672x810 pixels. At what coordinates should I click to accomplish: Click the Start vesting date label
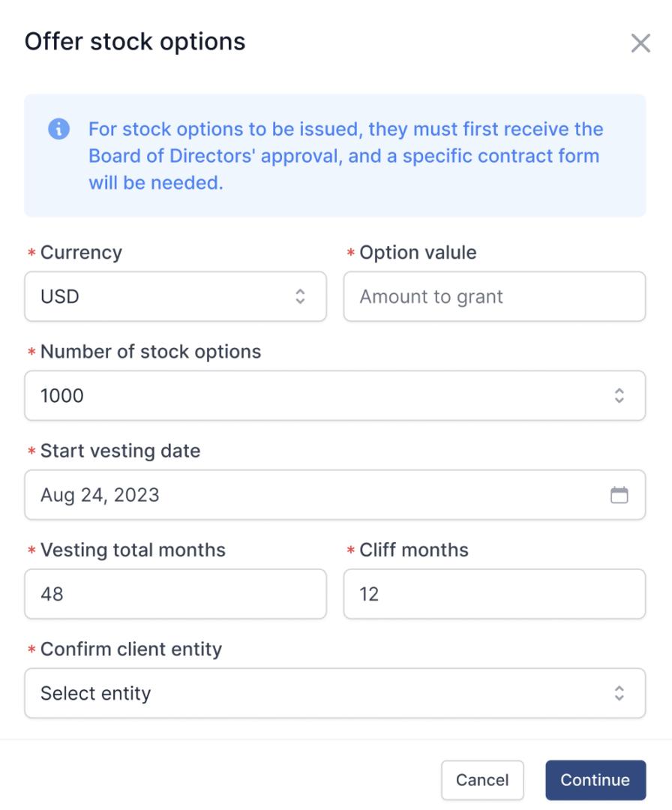[120, 451]
